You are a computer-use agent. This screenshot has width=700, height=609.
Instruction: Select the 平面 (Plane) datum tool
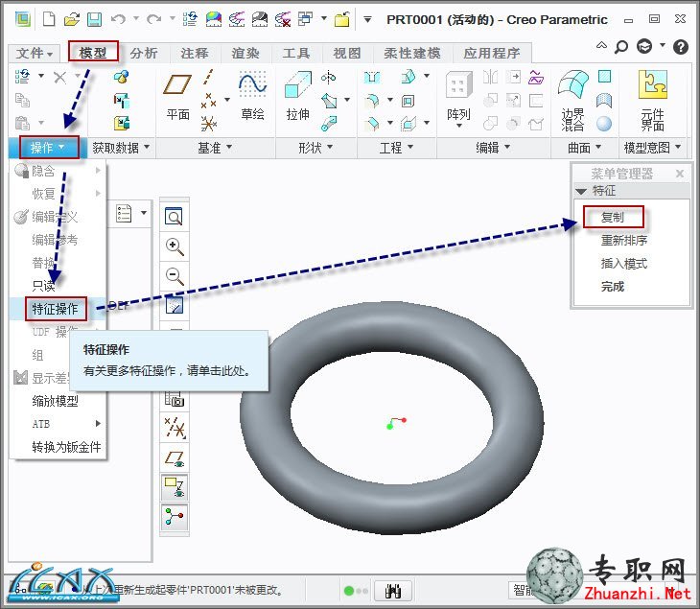pyautogui.click(x=177, y=97)
